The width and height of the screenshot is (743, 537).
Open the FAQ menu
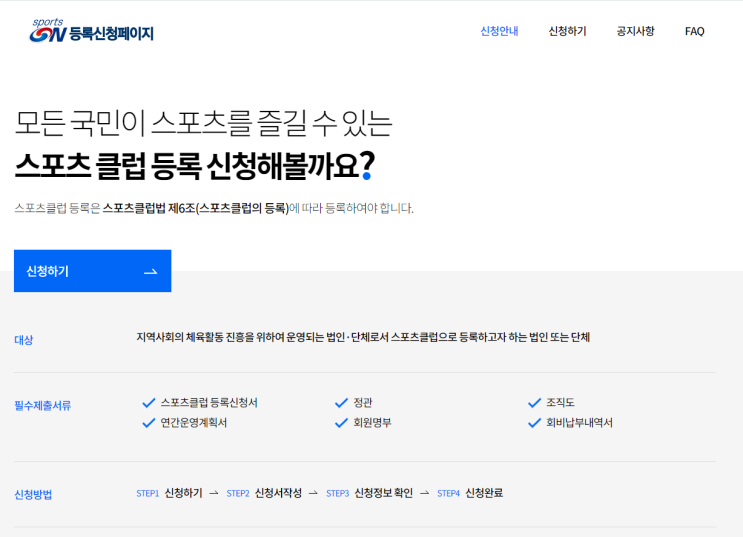pyautogui.click(x=694, y=31)
